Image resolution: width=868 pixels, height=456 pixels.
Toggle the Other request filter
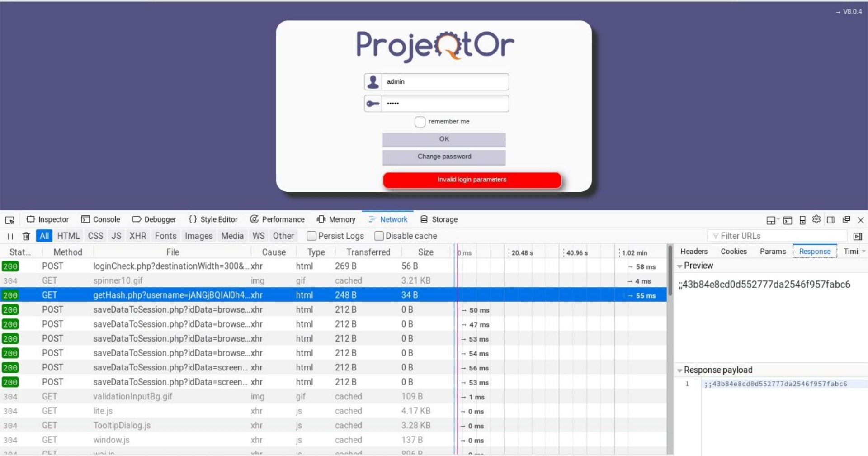pos(283,236)
